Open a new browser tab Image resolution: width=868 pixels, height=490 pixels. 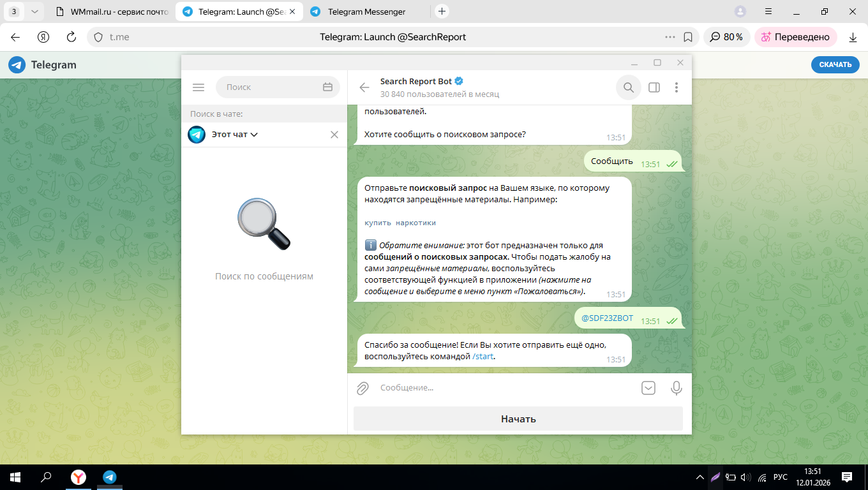[442, 11]
